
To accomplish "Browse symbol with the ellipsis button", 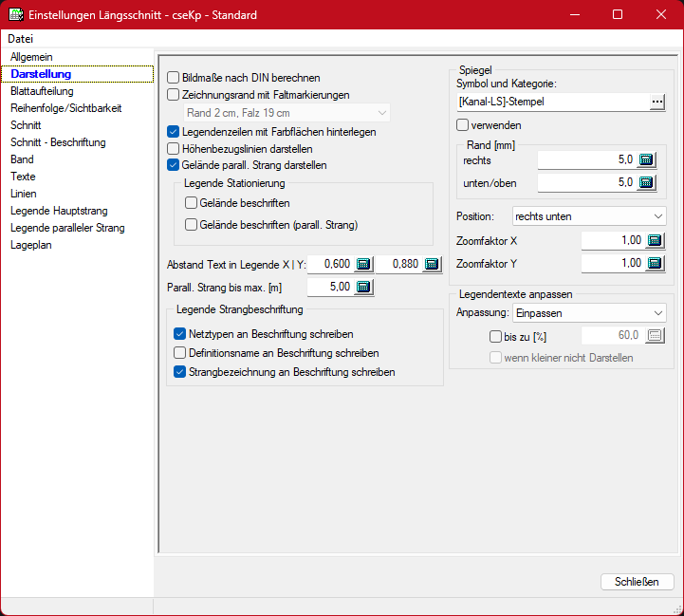I will [657, 103].
